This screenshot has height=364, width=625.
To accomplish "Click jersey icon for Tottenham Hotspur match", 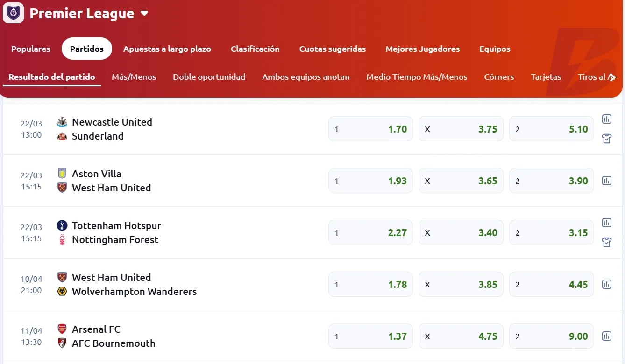I will [x=606, y=242].
